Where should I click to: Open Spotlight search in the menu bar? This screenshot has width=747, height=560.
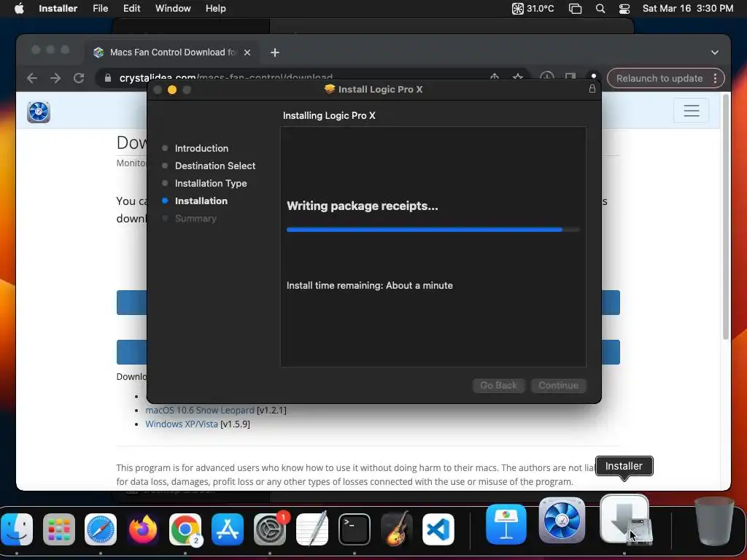(x=600, y=9)
